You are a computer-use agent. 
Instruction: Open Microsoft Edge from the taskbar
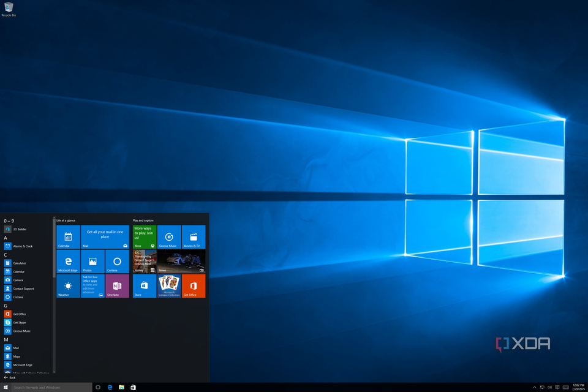pos(110,386)
